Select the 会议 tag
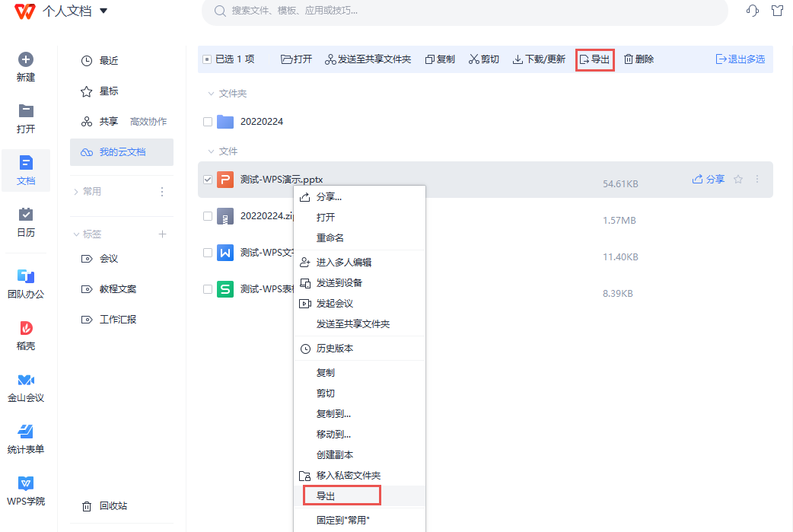 100,259
